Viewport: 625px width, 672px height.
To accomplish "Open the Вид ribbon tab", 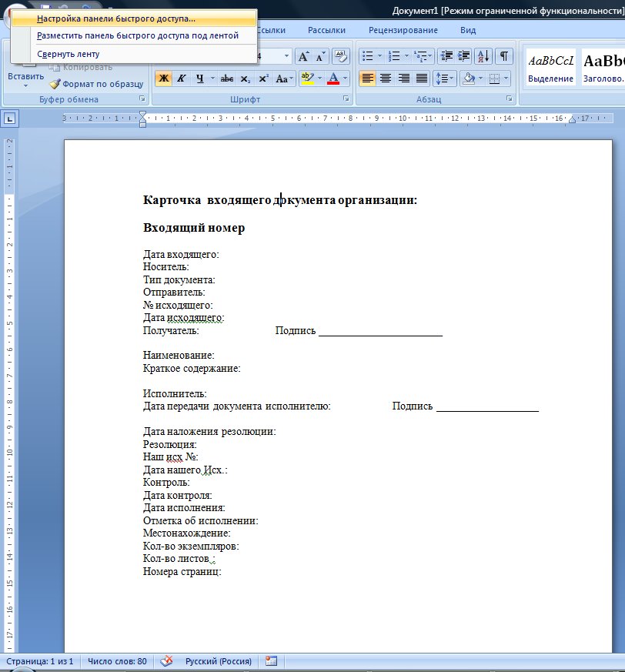I will (x=468, y=31).
